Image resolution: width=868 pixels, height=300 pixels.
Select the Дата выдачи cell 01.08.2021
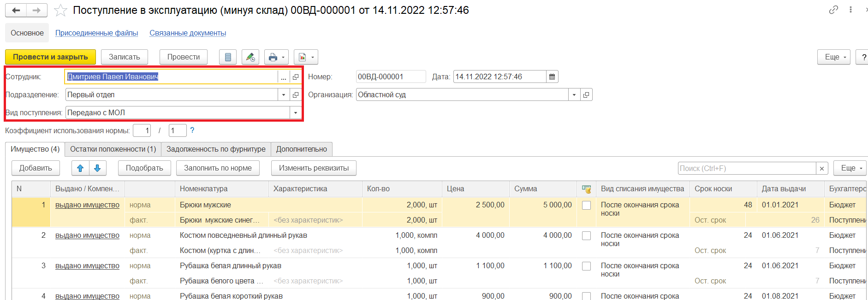[x=790, y=296]
